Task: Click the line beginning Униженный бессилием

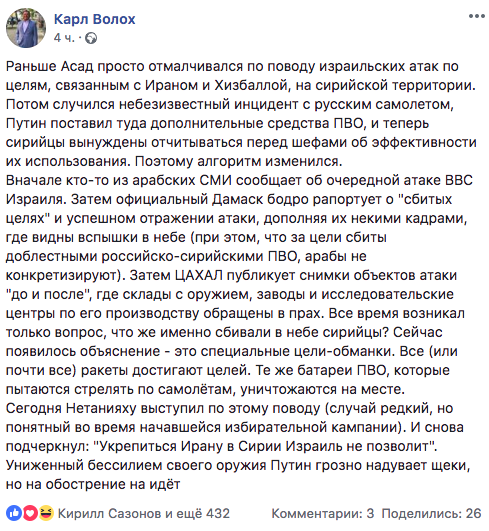Action: click(x=238, y=465)
